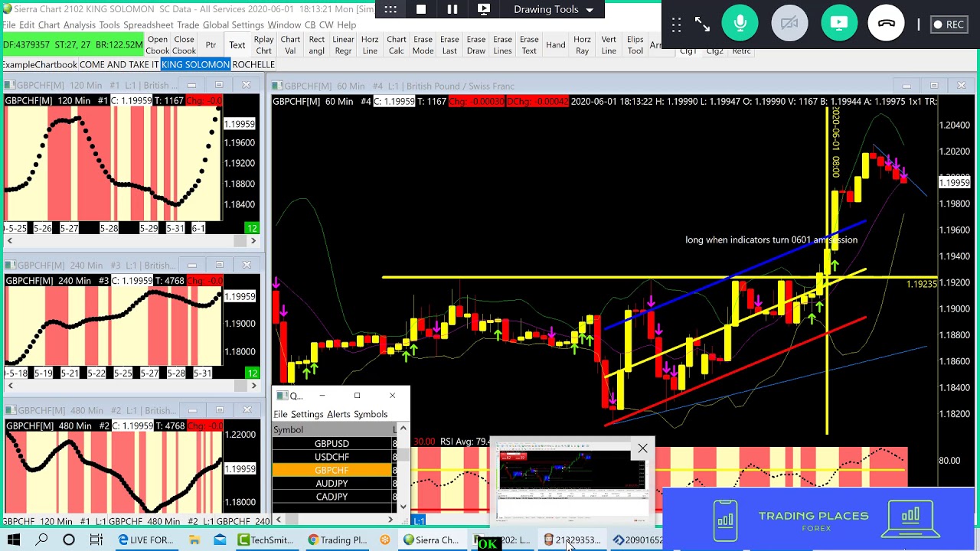Click Open Cbook toolbar button
The height and width of the screenshot is (551, 980).
coord(158,45)
